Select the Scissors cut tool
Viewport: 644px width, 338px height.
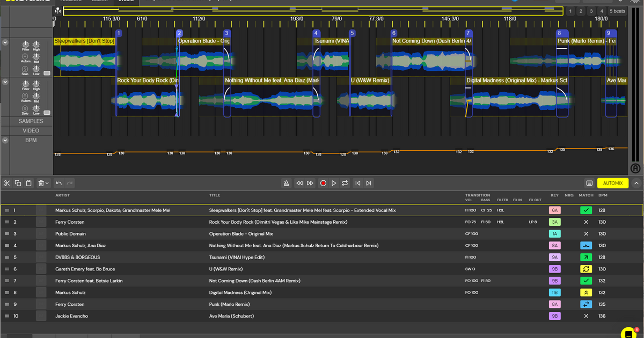[7, 183]
